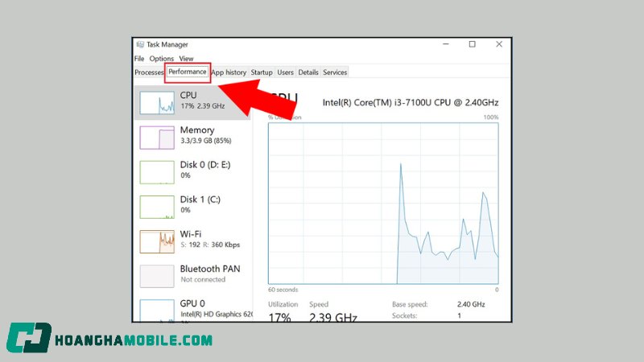The image size is (644, 362).
Task: Go to the Users tab
Action: tap(285, 72)
